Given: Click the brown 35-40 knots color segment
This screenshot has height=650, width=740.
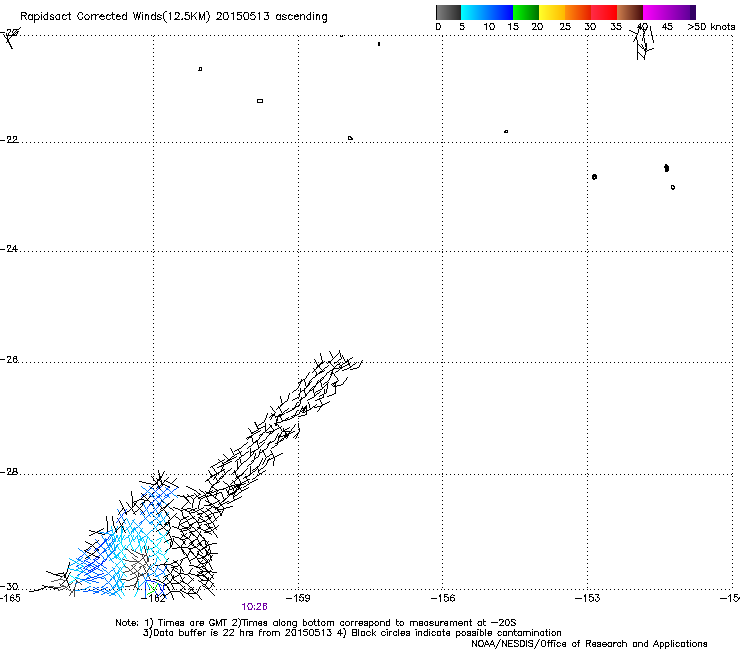Looking at the screenshot, I should (x=630, y=12).
